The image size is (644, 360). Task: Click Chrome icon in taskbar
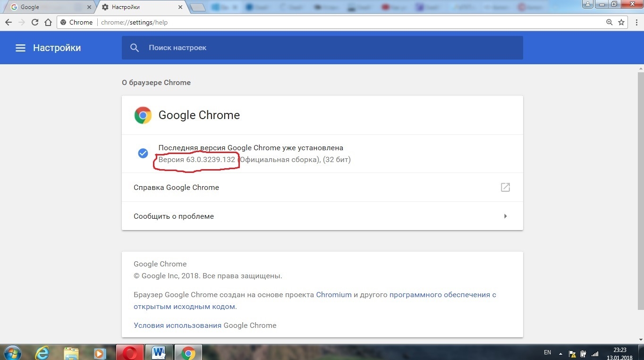[x=188, y=352]
